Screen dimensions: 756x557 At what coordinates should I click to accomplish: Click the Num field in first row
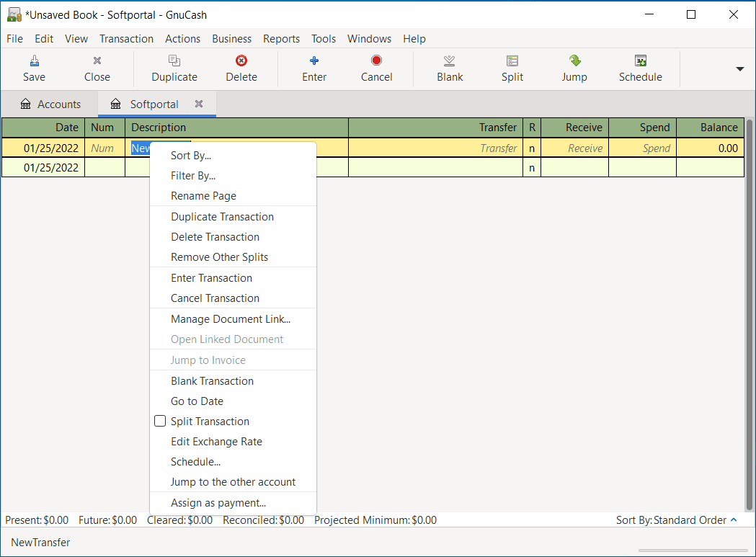tap(104, 148)
